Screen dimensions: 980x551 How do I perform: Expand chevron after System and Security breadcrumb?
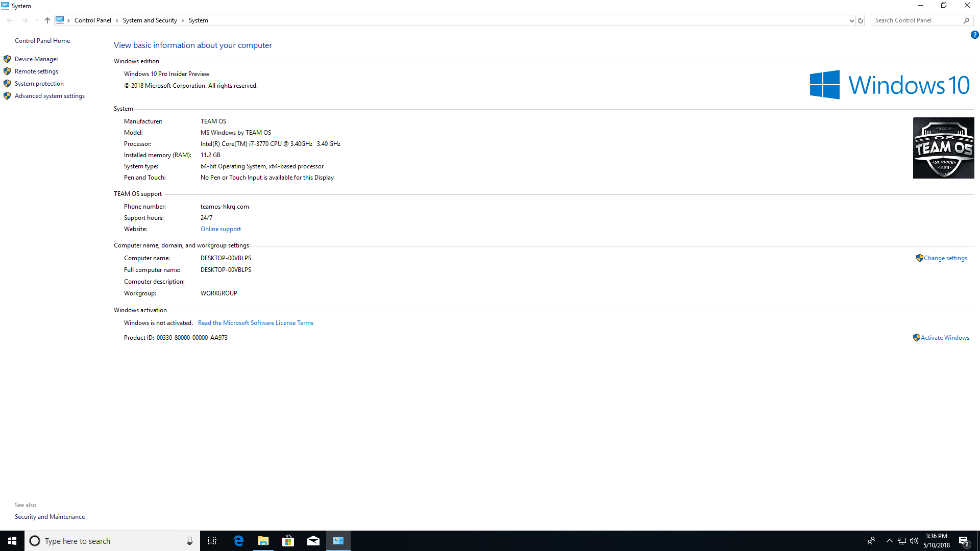pyautogui.click(x=183, y=20)
